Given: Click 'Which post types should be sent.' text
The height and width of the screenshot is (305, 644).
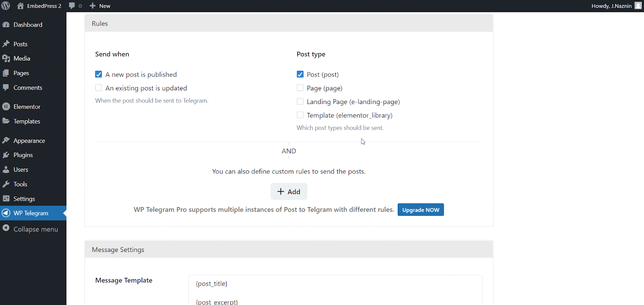Looking at the screenshot, I should 340,128.
